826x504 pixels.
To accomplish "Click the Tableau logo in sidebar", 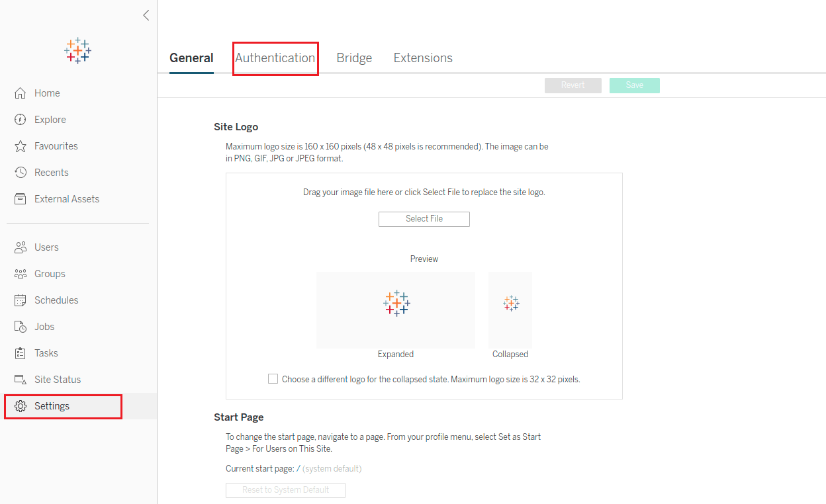I will coord(78,50).
